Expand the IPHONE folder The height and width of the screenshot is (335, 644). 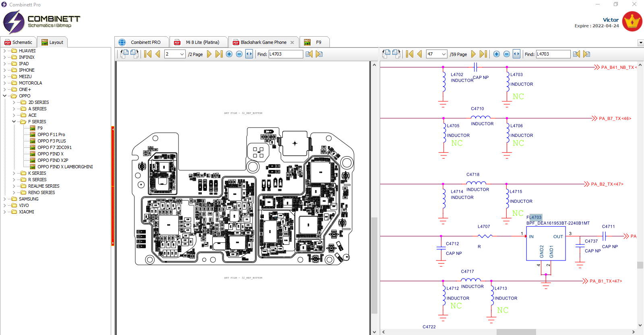point(4,70)
